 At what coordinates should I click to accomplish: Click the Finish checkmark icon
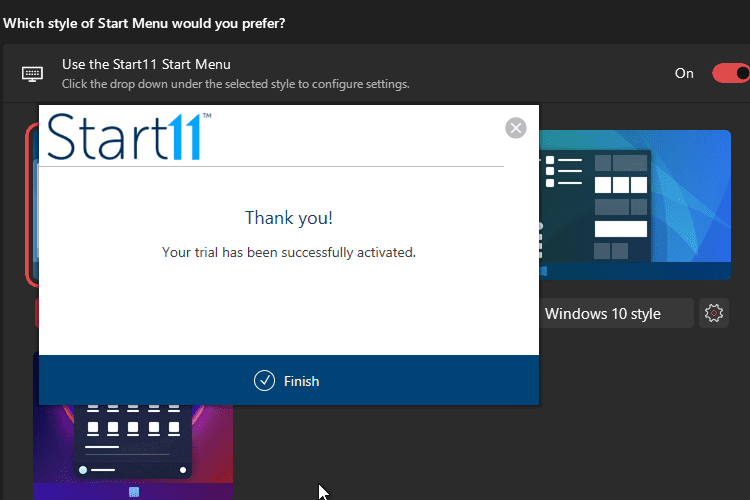click(x=264, y=381)
